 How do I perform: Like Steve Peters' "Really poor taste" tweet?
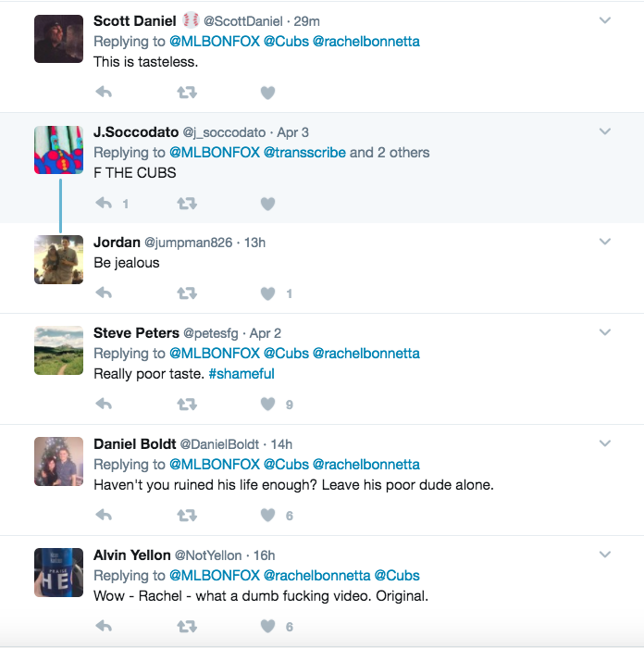click(x=267, y=404)
